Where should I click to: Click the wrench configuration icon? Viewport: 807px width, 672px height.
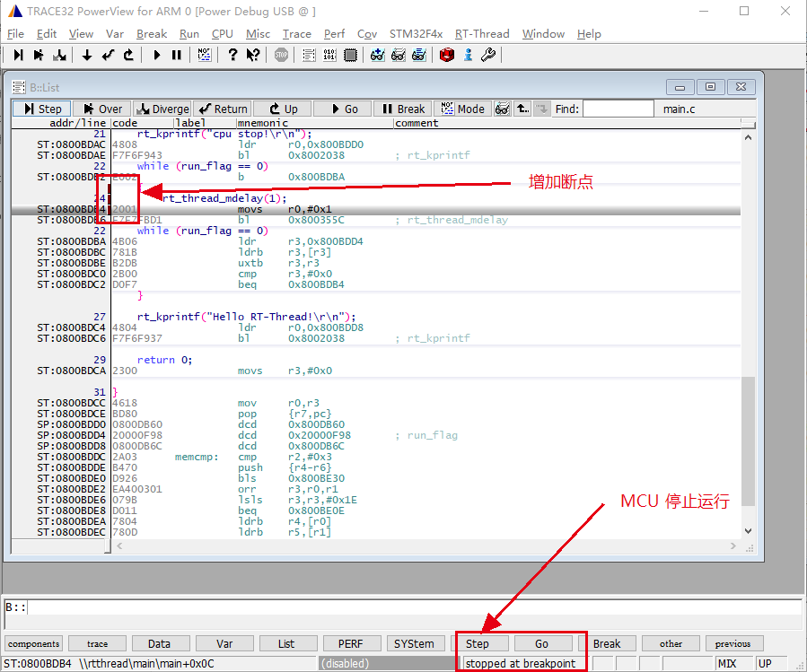coord(487,55)
